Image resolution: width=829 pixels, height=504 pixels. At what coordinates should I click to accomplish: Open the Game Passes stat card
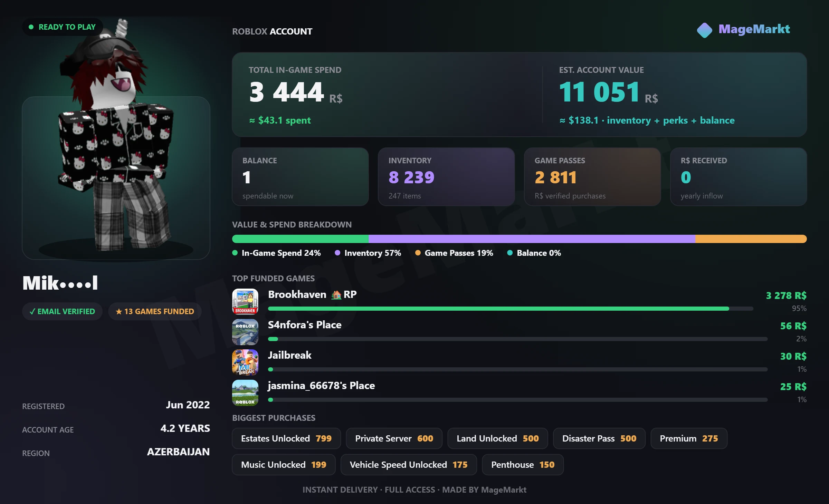(593, 177)
